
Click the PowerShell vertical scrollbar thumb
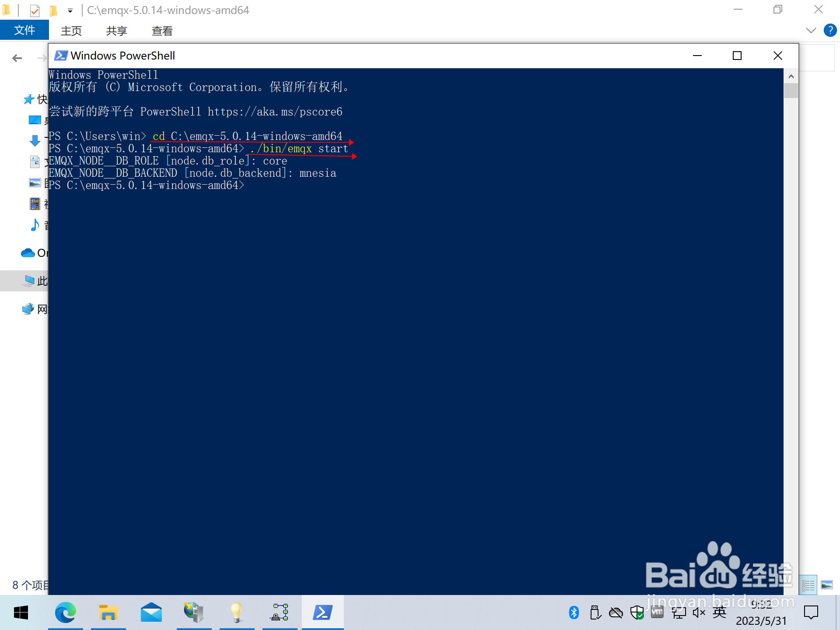[791, 91]
